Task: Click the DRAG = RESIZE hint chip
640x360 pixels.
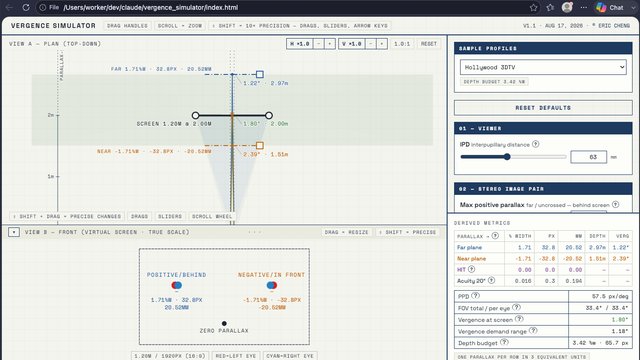Action: coord(347,232)
